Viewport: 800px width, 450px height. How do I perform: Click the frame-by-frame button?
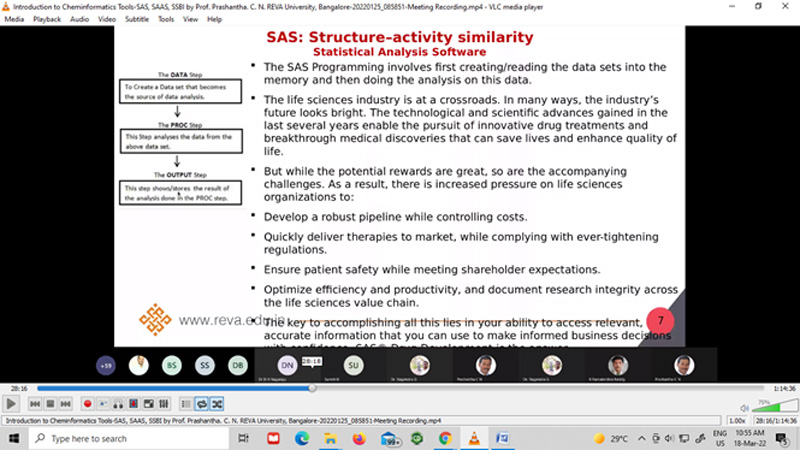coord(134,404)
